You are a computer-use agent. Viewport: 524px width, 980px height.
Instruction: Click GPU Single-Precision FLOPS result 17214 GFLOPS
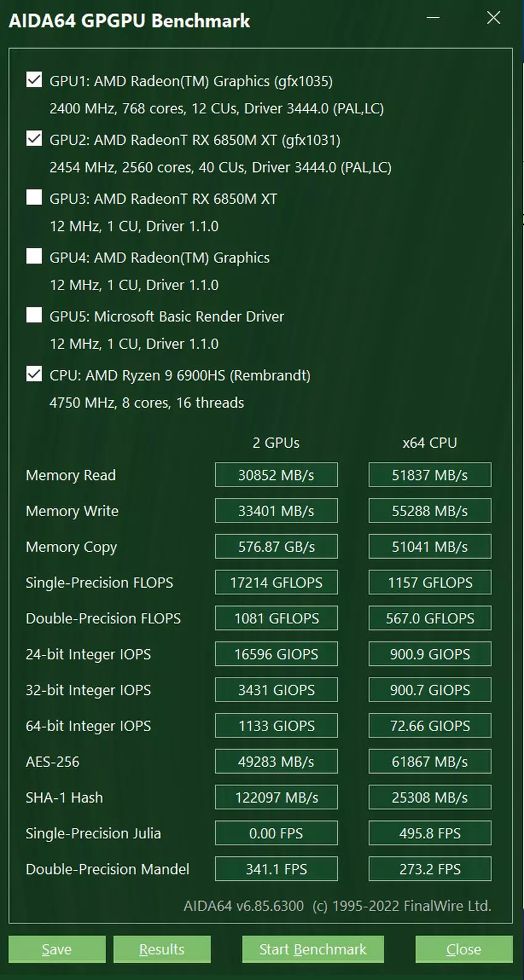(276, 582)
